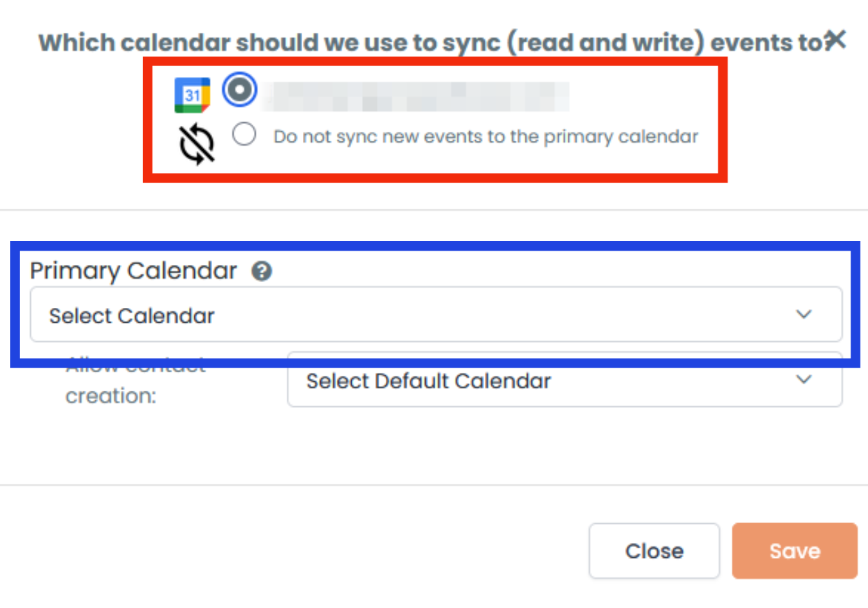The height and width of the screenshot is (608, 868).
Task: Select the Google account radio button
Action: click(240, 90)
